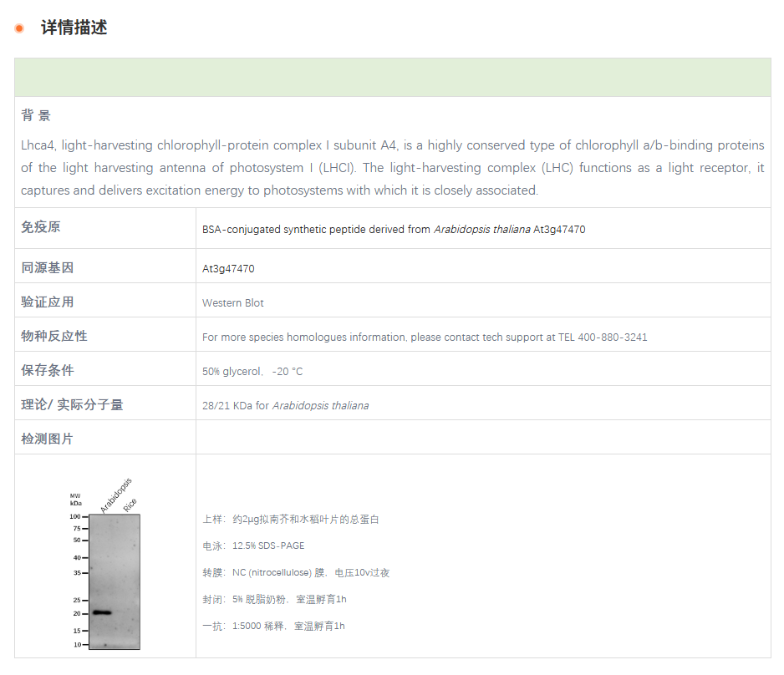Image resolution: width=784 pixels, height=675 pixels.
Task: Click the 免疫原 row label
Action: pyautogui.click(x=41, y=226)
